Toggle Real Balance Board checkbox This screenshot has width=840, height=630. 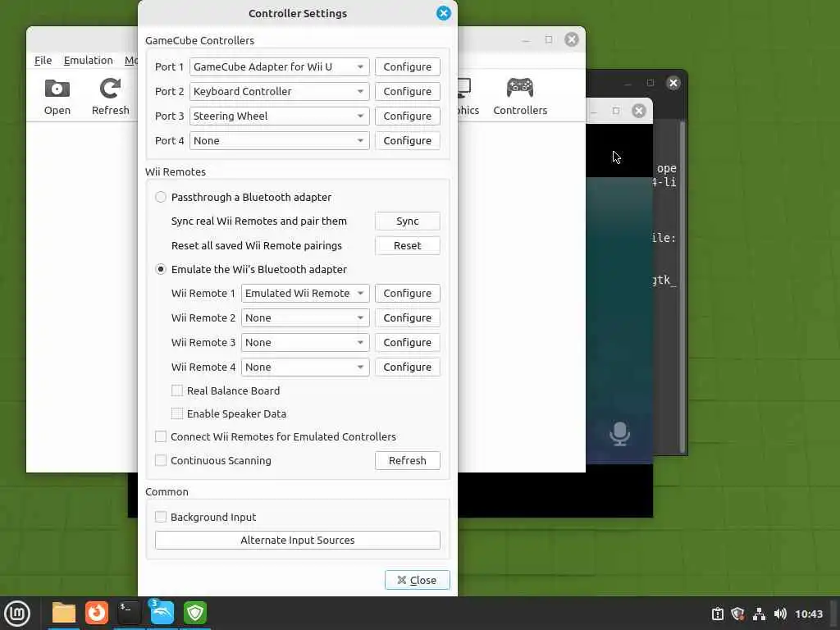click(177, 390)
